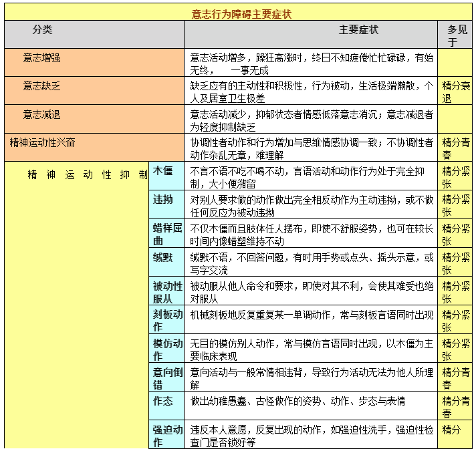Select the 意向倒错 subcategory cell
476x453 pixels.
[x=167, y=378]
